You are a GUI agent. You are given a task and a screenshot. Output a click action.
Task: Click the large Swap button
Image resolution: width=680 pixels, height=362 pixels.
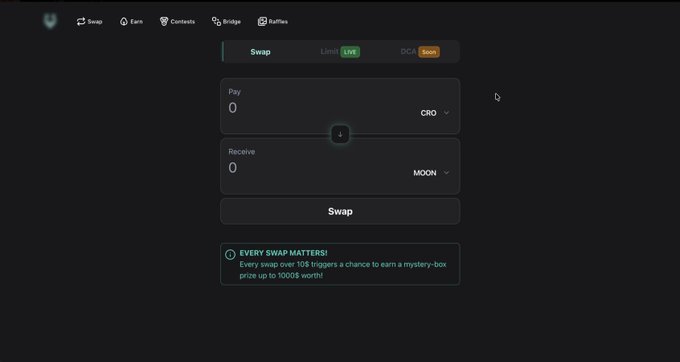[340, 212]
